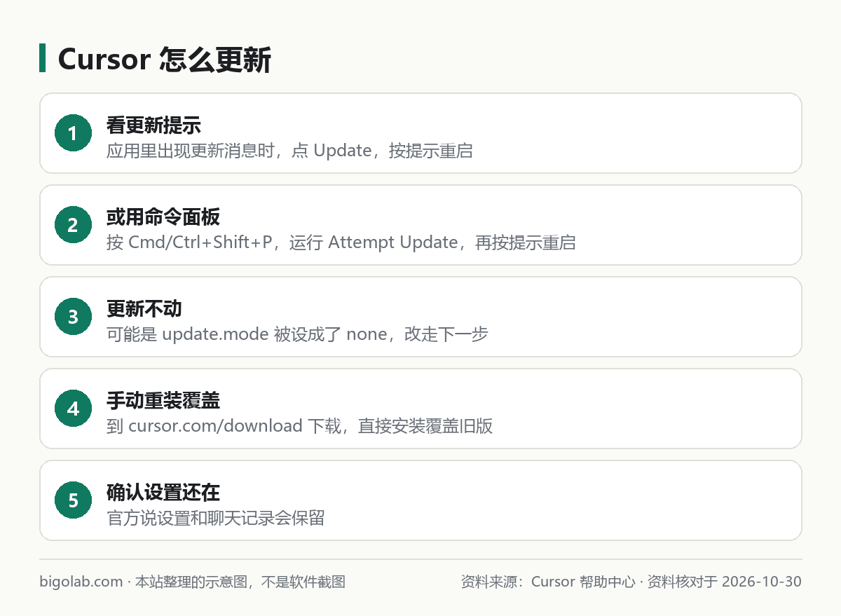Select the step heading "看更新提示"

153,125
